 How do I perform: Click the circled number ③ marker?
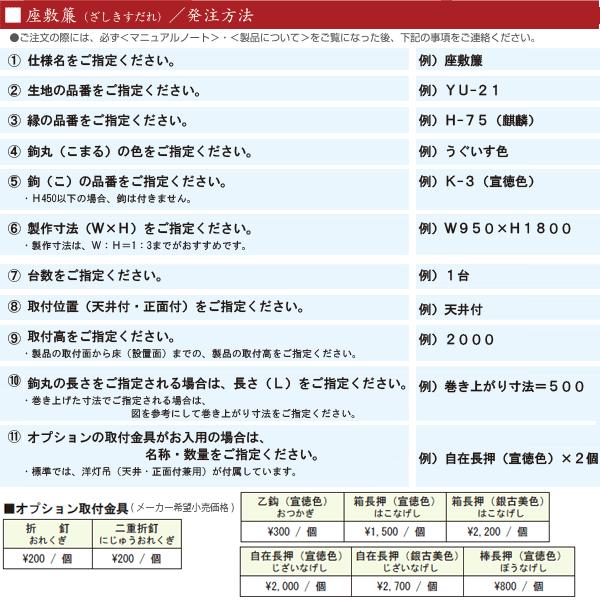click(x=14, y=121)
